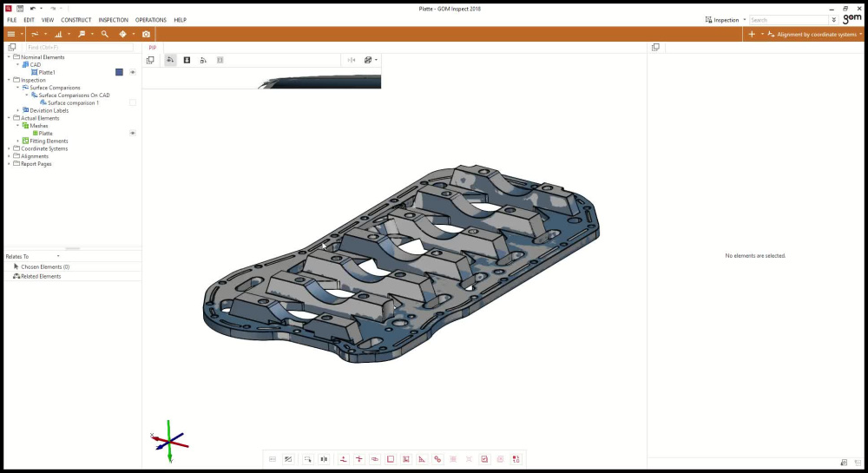Select the Meshes node
Image resolution: width=868 pixels, height=473 pixels.
pyautogui.click(x=39, y=126)
